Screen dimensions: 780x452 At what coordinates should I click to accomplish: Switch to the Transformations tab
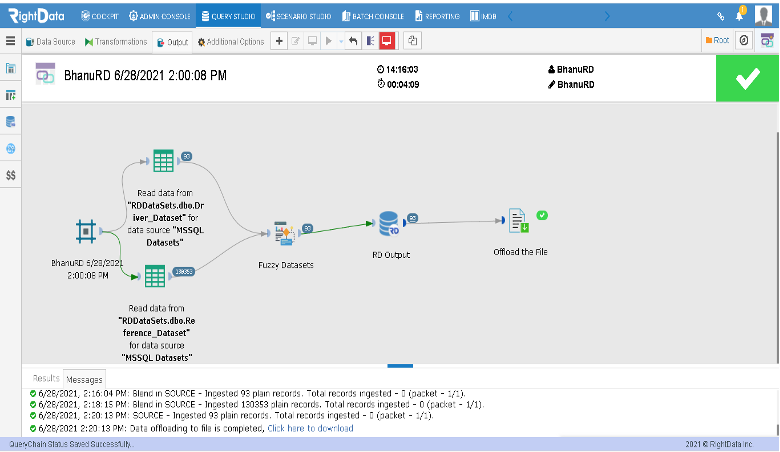pos(116,42)
